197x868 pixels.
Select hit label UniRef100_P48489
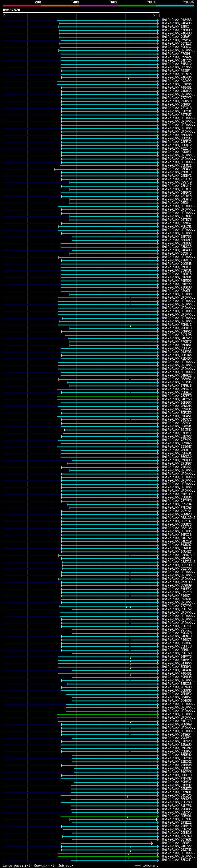click(x=177, y=250)
